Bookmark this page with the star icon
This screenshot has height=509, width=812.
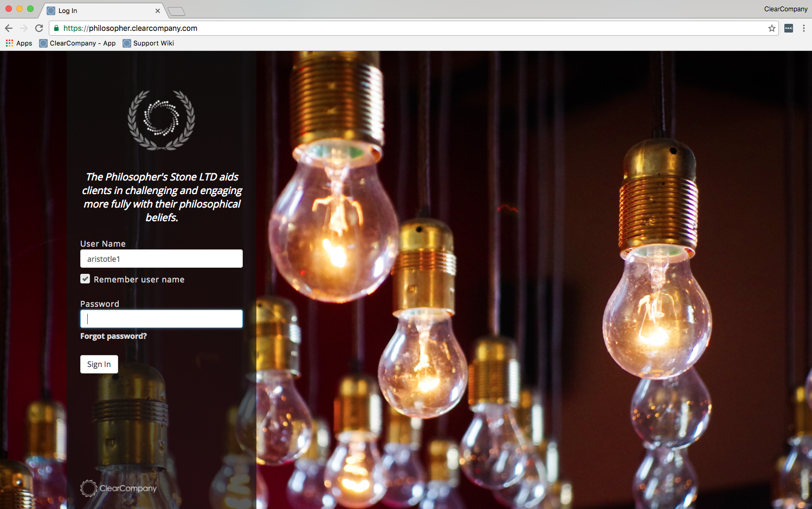pos(772,28)
